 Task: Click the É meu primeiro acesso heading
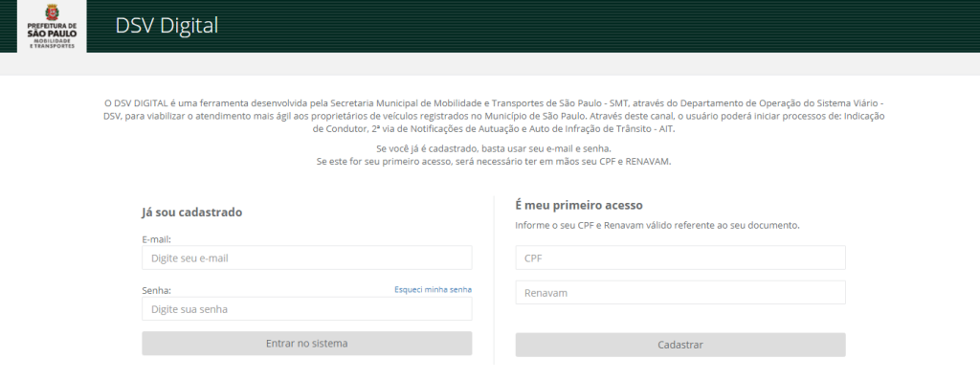coord(579,205)
